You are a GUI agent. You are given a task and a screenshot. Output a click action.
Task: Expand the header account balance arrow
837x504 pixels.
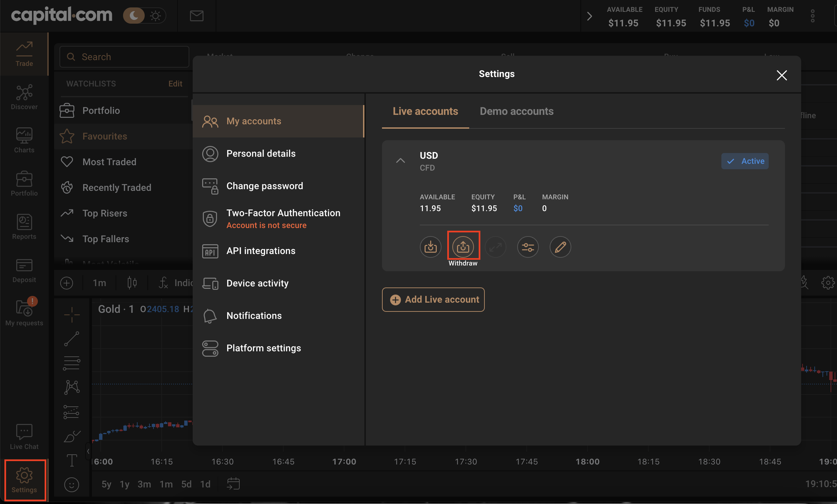coord(589,16)
